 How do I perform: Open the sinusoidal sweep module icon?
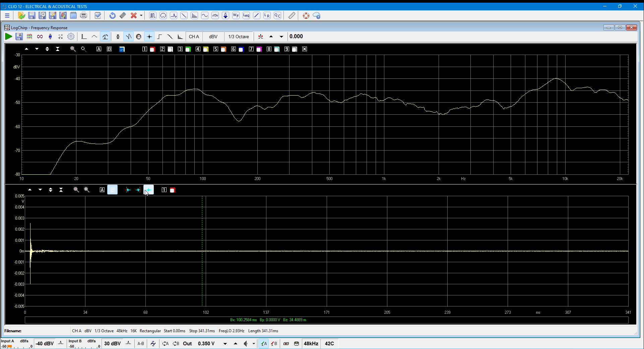(205, 15)
